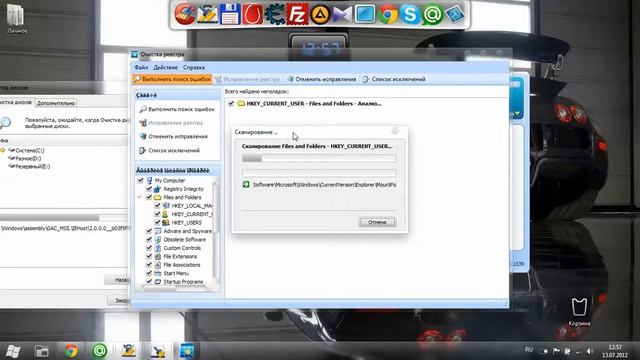Screen dimensions: 640x360
Task: Toggle the File Extensions checkbox
Action: [149, 256]
